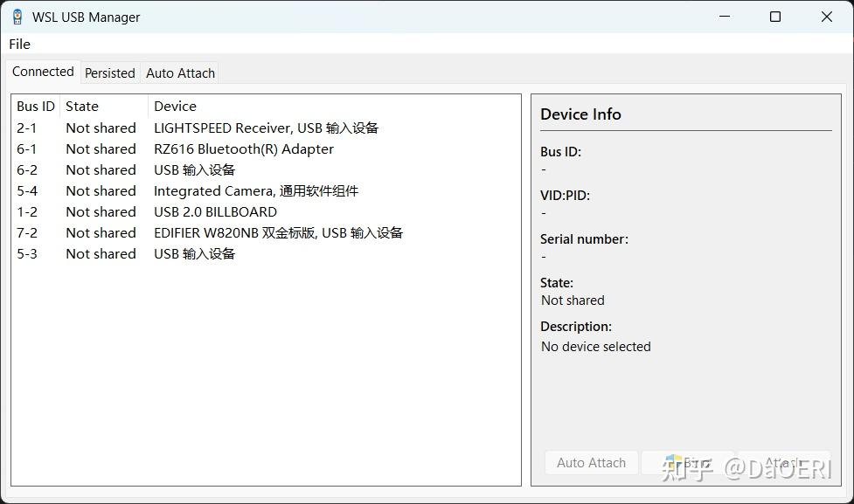
Task: Click the Auto Attach button
Action: point(591,462)
